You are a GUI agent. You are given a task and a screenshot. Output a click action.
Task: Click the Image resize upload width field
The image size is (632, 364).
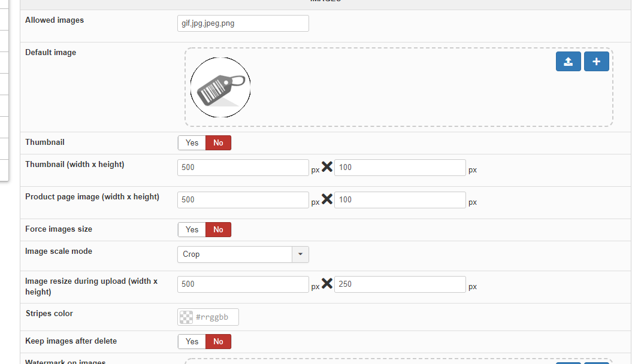243,284
